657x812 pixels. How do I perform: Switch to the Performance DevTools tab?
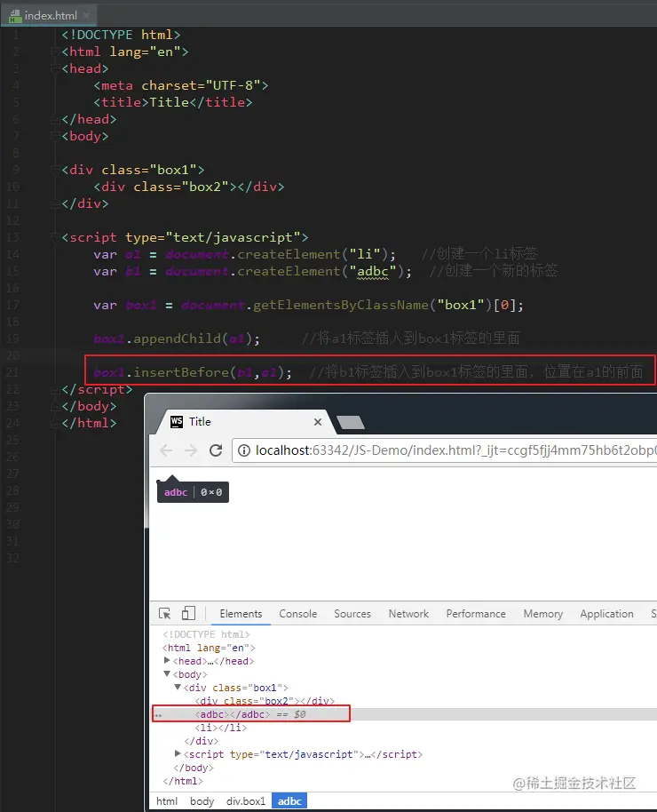pyautogui.click(x=476, y=614)
